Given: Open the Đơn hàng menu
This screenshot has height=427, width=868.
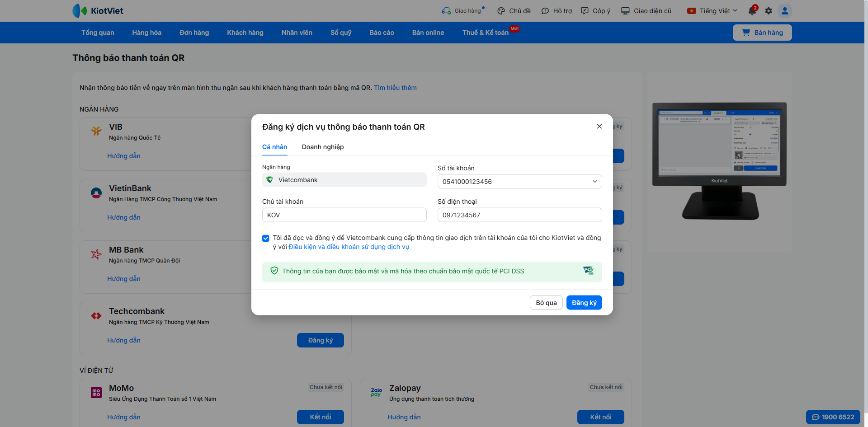Looking at the screenshot, I should (194, 33).
